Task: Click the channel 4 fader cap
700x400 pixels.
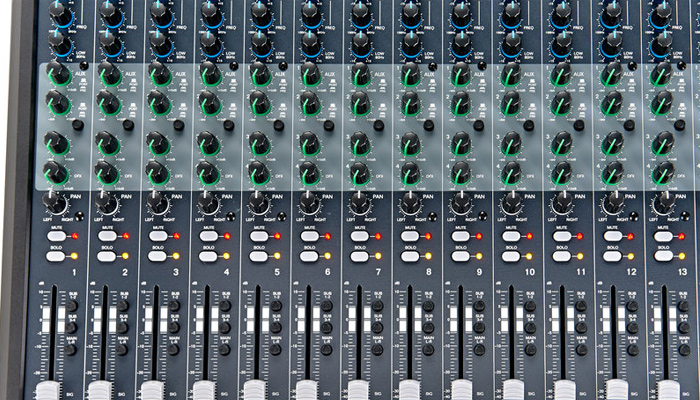Action: (204, 391)
